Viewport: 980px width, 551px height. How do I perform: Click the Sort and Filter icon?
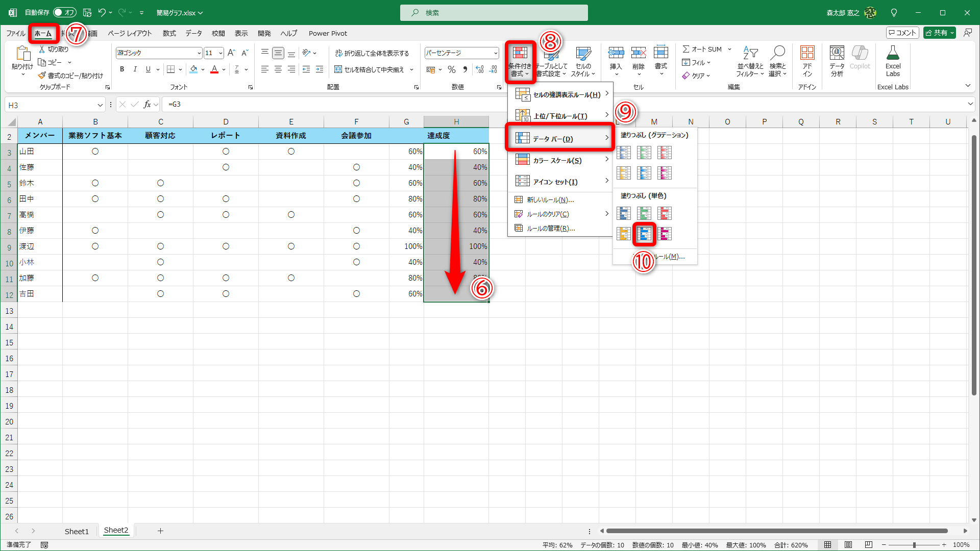pyautogui.click(x=750, y=53)
